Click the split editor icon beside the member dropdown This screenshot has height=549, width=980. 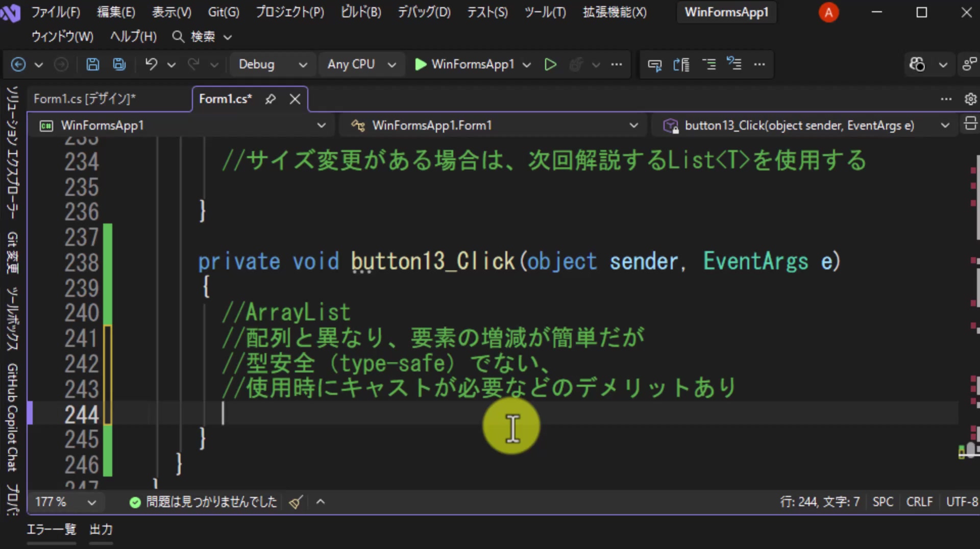click(x=970, y=124)
